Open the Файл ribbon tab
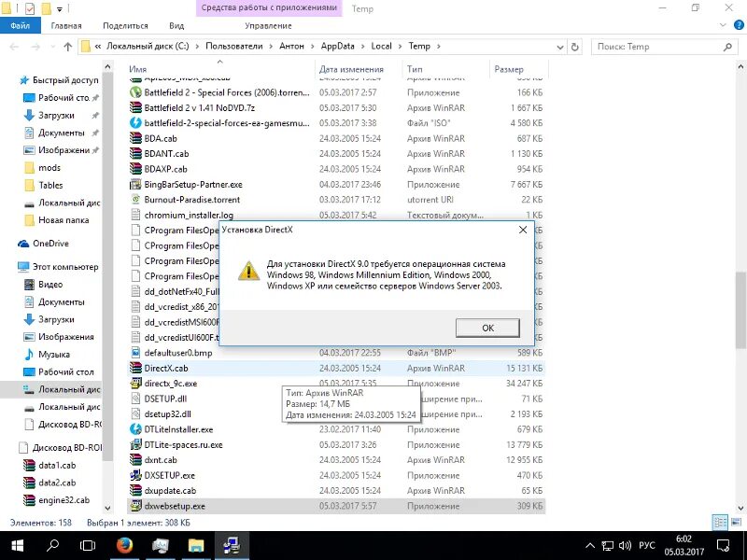Viewport: 747px width, 560px height. 20,26
